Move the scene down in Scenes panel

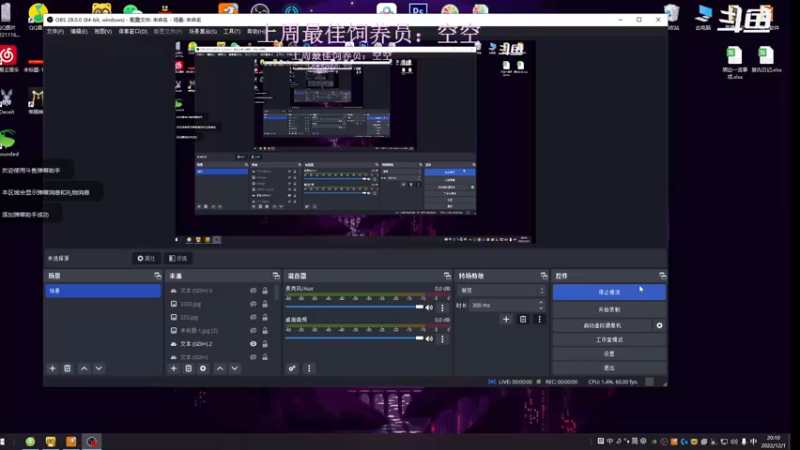tap(99, 368)
